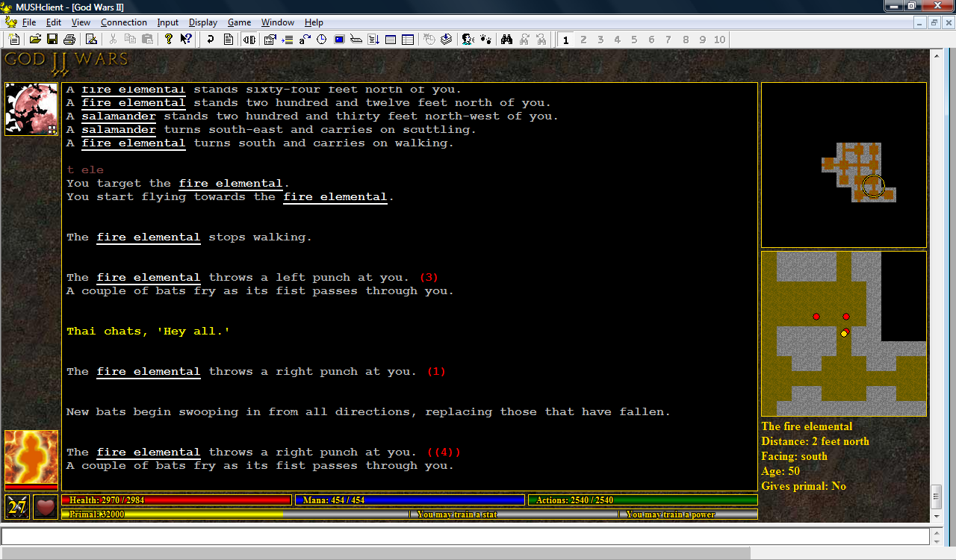This screenshot has width=956, height=560.
Task: Open a world file via folder icon
Action: point(35,40)
